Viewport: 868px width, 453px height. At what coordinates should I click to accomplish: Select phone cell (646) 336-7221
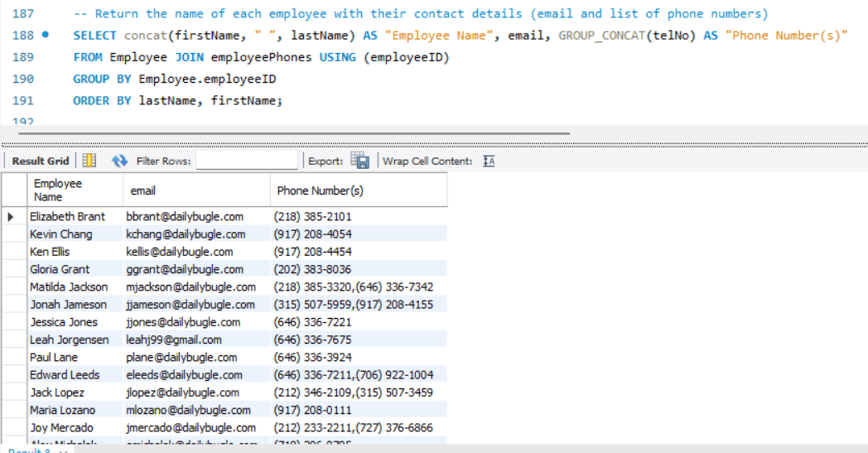(359, 322)
